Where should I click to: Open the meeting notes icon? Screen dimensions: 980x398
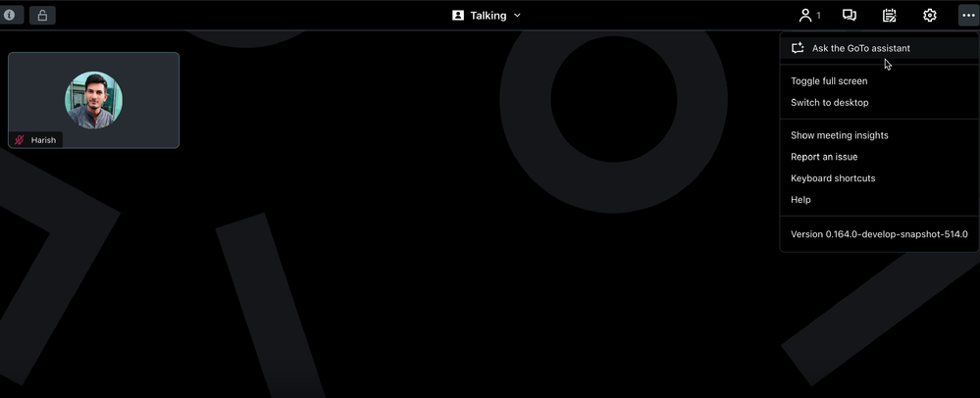tap(889, 16)
